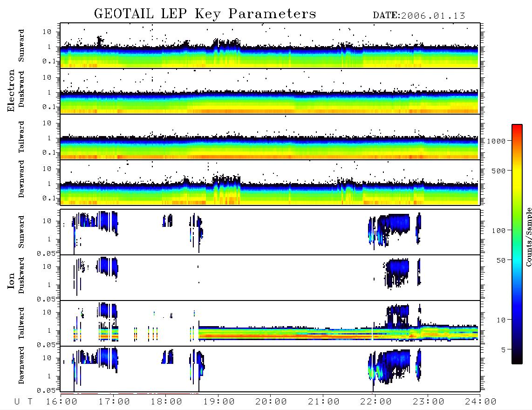Viewport: 532px width, 410px height.
Task: Click the "Counts/Sample" colorbar label
Action: pos(528,237)
